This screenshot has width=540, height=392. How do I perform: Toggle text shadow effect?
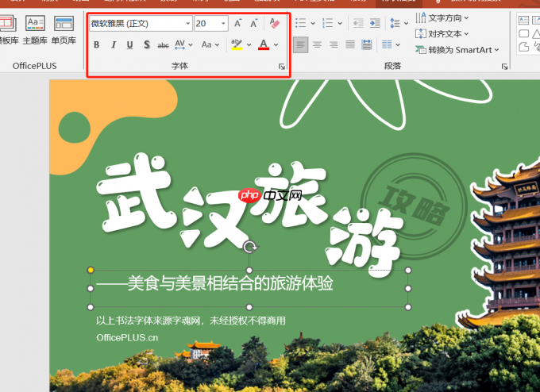click(x=147, y=44)
